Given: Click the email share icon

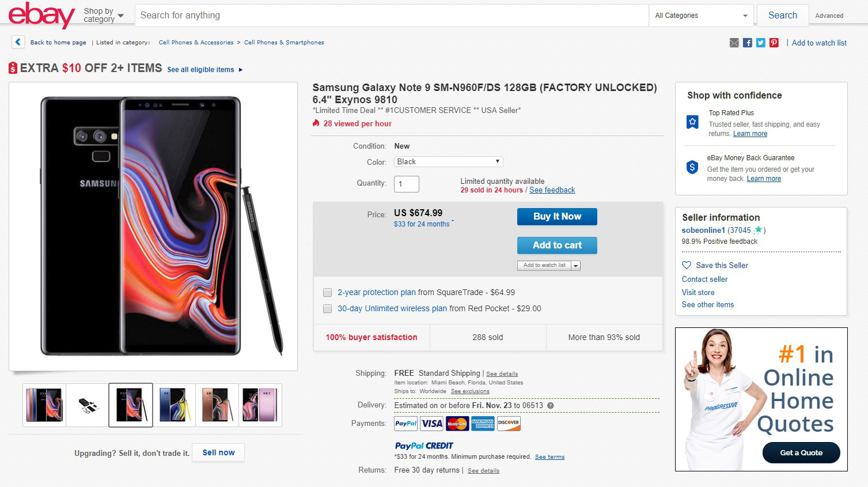Looking at the screenshot, I should click(x=734, y=43).
